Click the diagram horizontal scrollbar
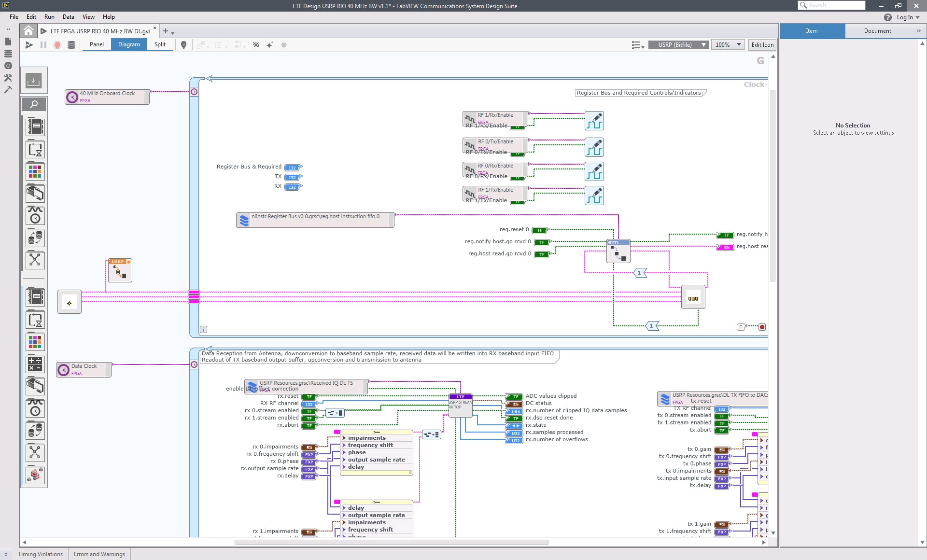This screenshot has height=560, width=927. click(391, 542)
